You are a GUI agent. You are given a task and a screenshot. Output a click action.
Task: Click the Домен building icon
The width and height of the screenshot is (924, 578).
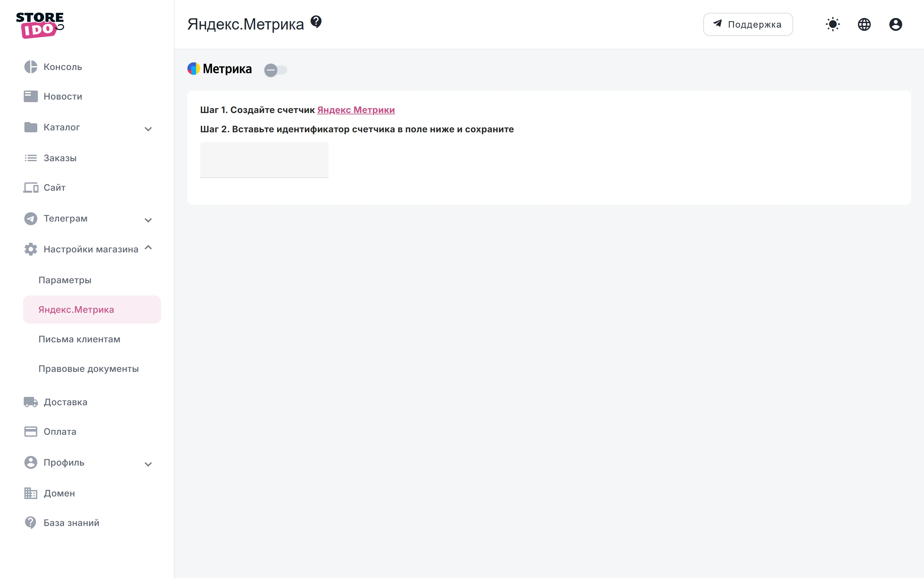pyautogui.click(x=30, y=493)
